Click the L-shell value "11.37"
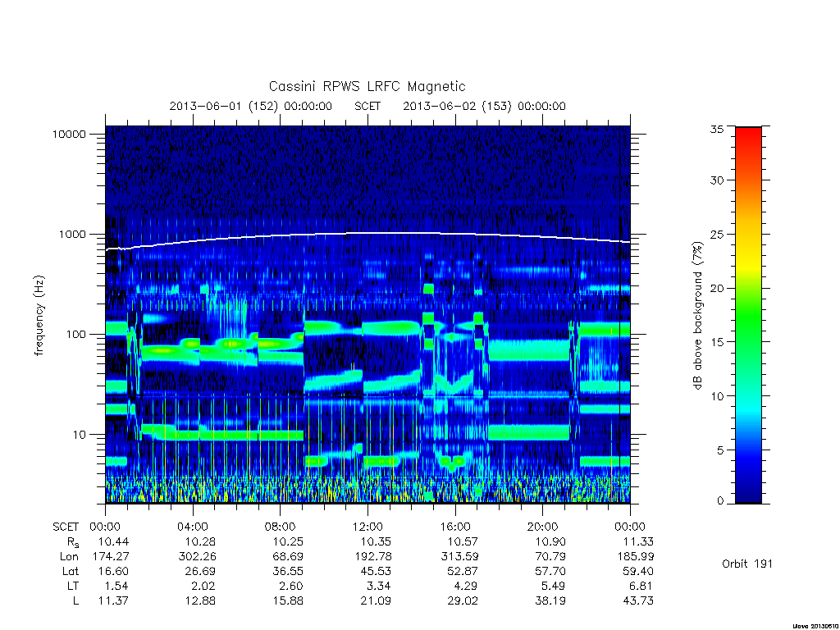The image size is (840, 630). point(113,601)
